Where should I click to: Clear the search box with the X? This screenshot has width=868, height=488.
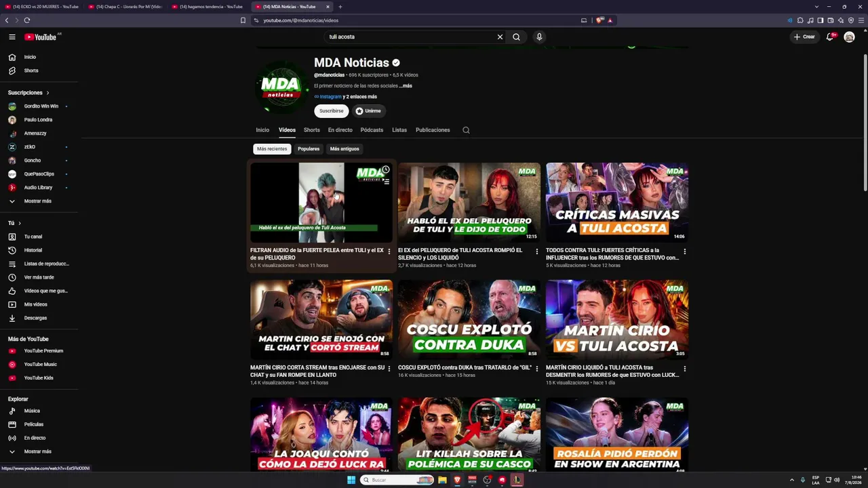(500, 37)
